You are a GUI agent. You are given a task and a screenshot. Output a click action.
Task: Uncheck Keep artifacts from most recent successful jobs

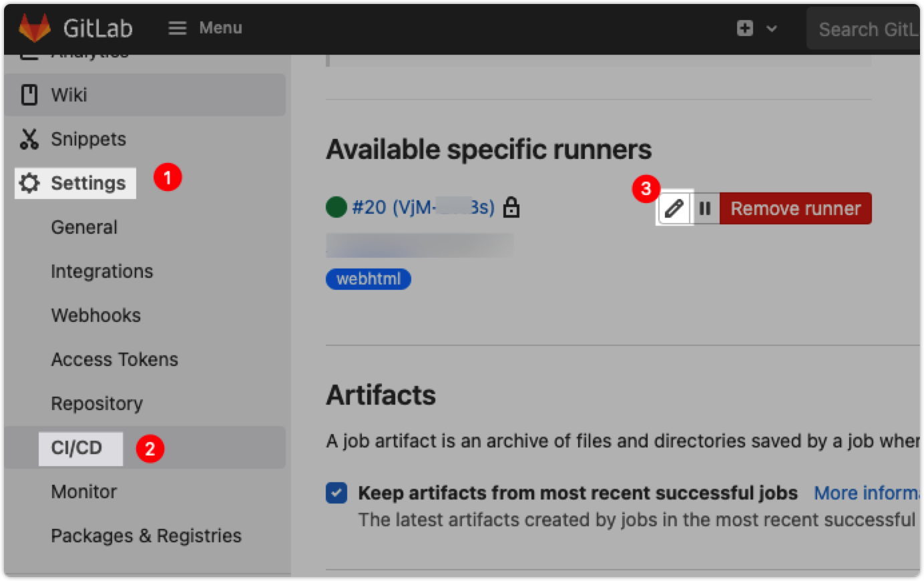pyautogui.click(x=337, y=492)
